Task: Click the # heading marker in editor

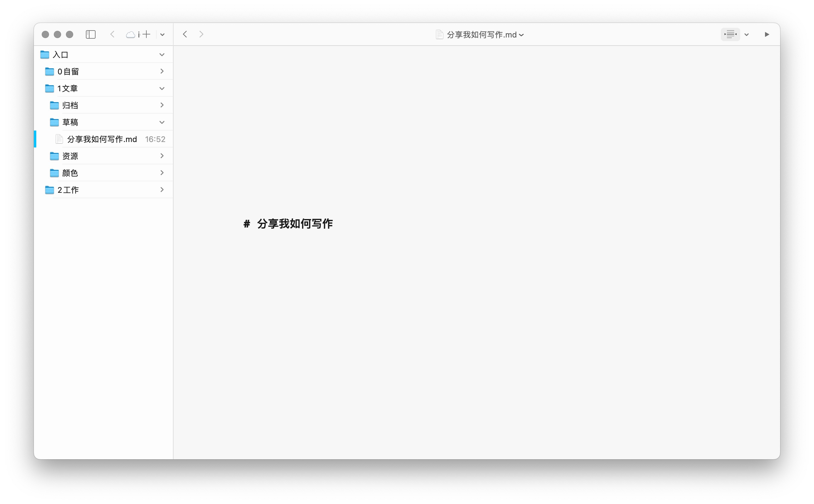Action: point(247,224)
